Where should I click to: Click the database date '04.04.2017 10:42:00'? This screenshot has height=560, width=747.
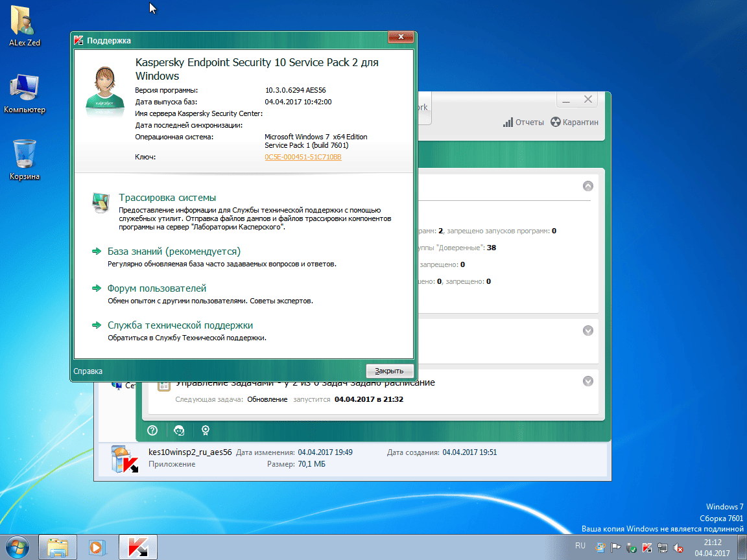[x=298, y=102]
